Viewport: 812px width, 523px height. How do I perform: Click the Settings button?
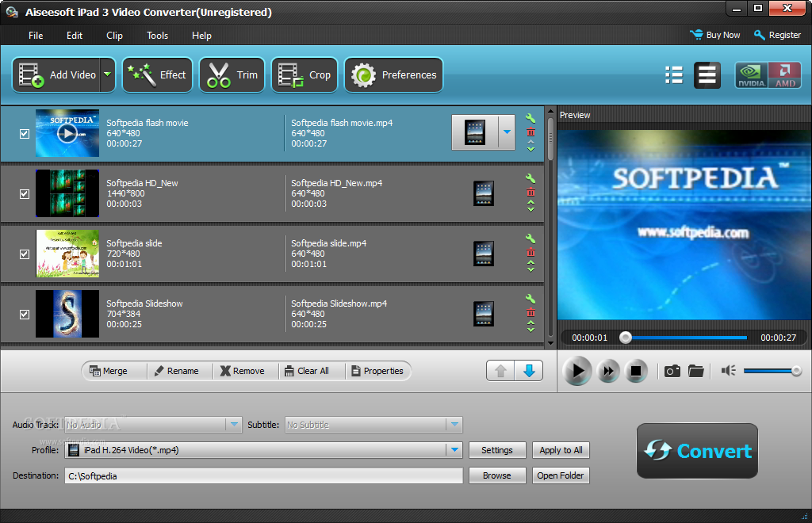pyautogui.click(x=497, y=450)
